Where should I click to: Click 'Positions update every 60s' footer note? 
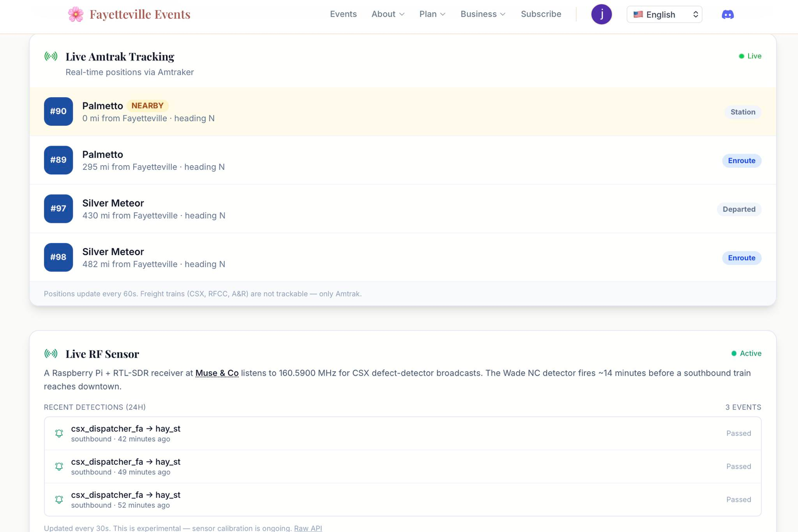click(x=203, y=294)
